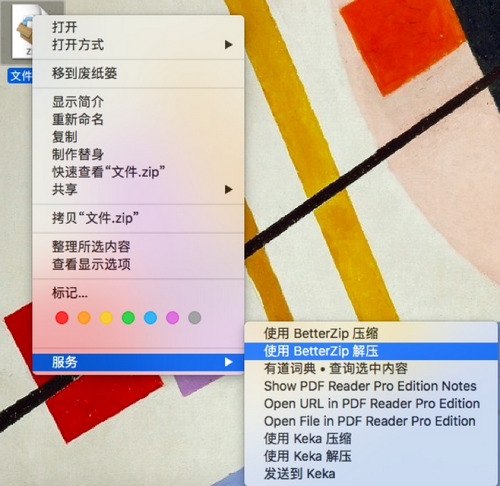Click the 标记... menu item
500x486 pixels.
coord(138,293)
